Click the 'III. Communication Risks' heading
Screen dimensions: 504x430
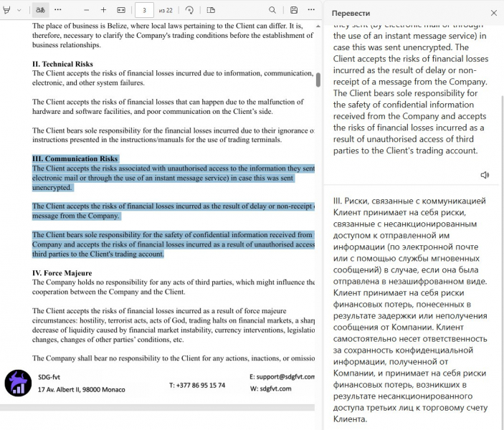coord(75,158)
